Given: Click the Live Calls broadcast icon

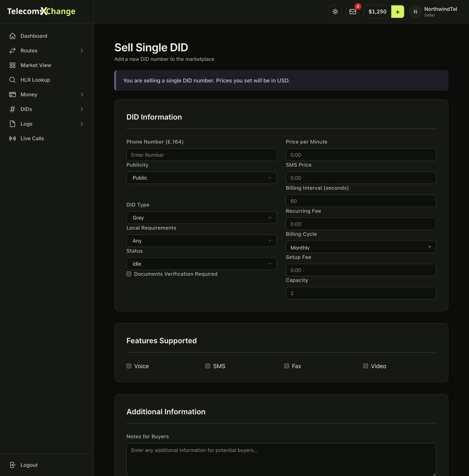Looking at the screenshot, I should click(x=12, y=139).
